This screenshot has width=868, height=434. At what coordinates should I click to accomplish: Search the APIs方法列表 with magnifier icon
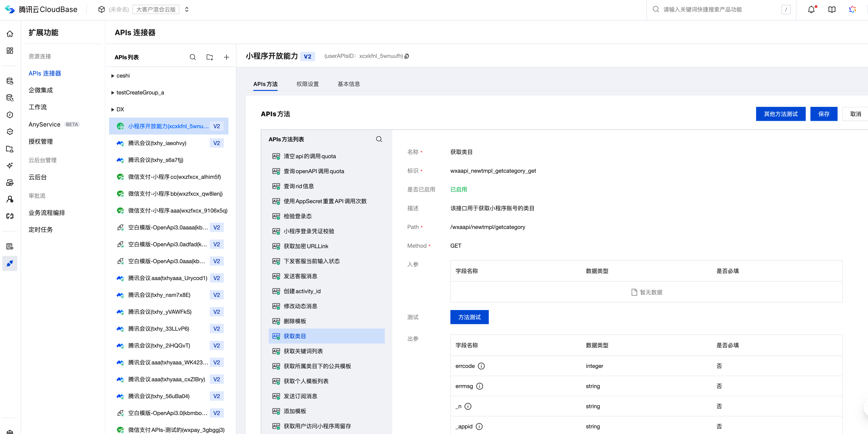[x=379, y=139]
